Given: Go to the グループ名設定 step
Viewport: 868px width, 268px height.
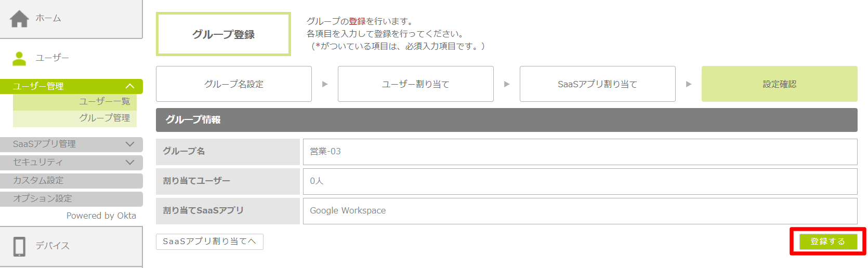Looking at the screenshot, I should tap(234, 84).
